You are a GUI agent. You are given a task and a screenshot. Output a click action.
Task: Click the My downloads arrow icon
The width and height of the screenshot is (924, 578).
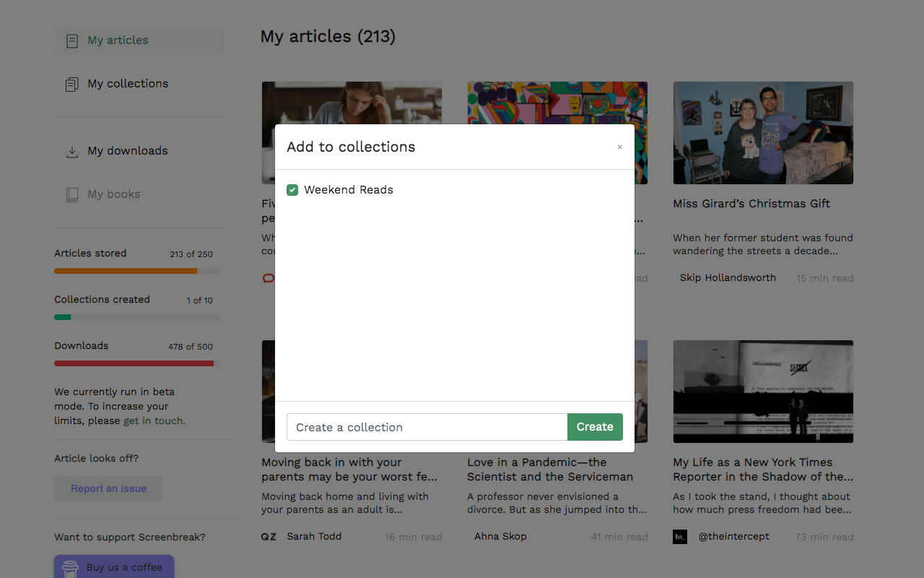(x=72, y=152)
